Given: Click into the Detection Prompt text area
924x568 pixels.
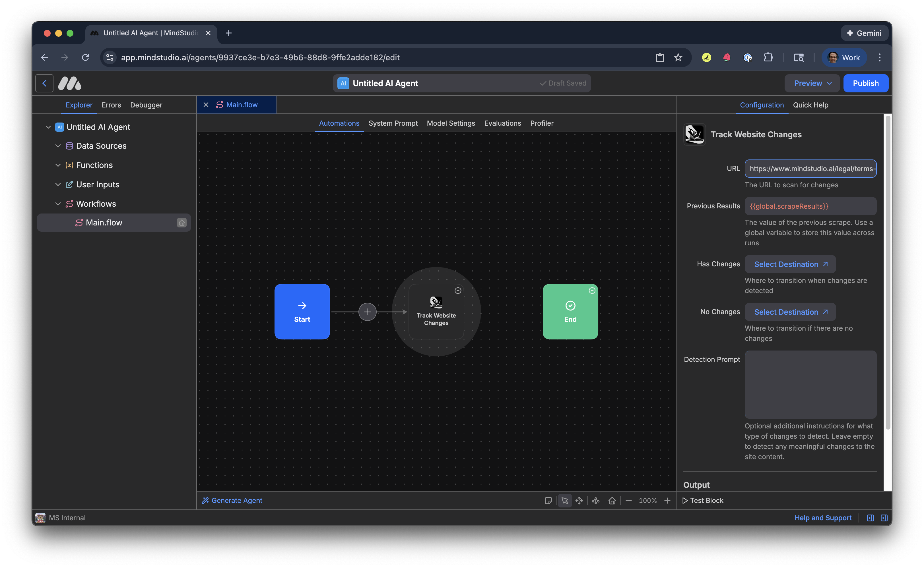Looking at the screenshot, I should click(x=810, y=384).
